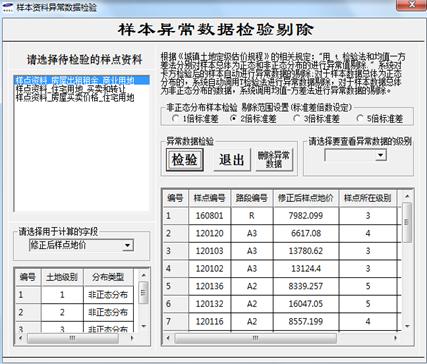Select 样点资料_房屋买卖价格_住宅用地 list item

(x=82, y=97)
